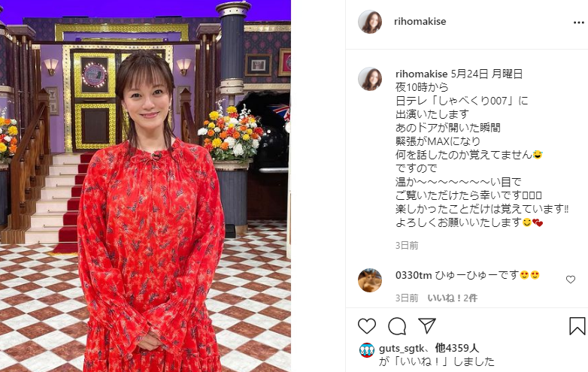Open guts_sgtk liker avatar icon
Viewport: 588px width, 372px height.
point(367,351)
